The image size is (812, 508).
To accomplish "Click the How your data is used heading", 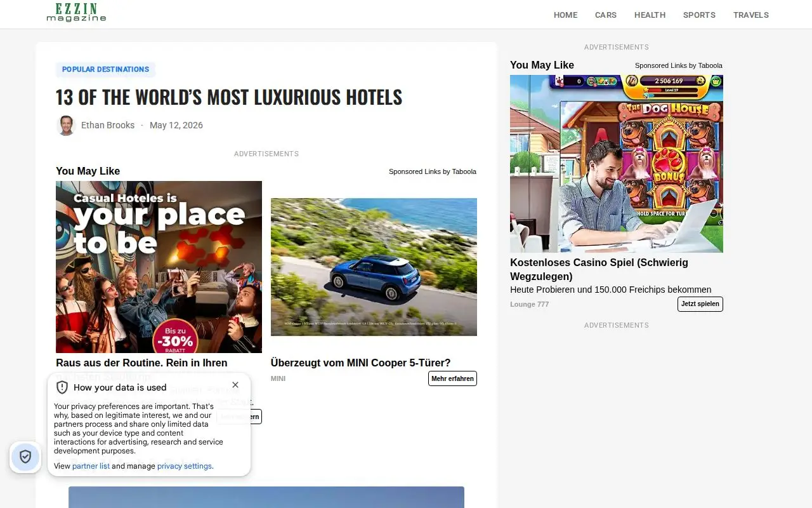I will point(120,387).
